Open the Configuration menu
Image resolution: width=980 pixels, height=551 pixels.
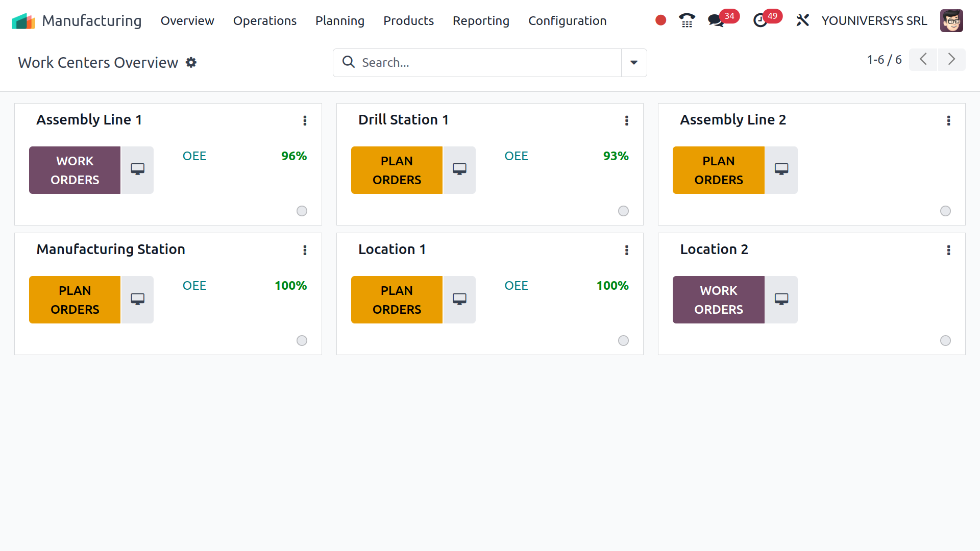point(567,21)
